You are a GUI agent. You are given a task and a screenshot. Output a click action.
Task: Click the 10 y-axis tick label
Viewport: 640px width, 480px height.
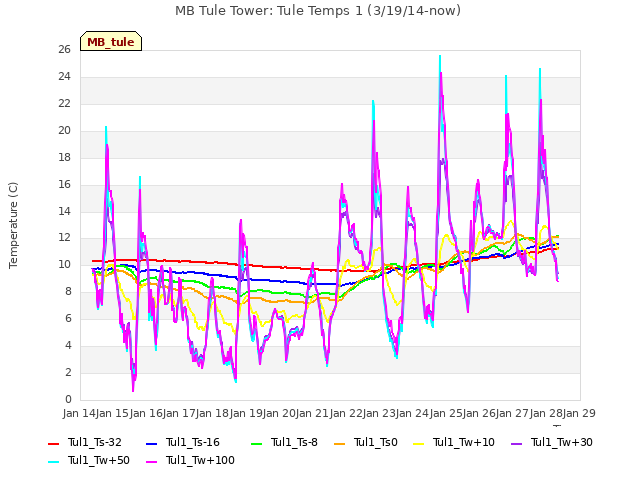(64, 264)
